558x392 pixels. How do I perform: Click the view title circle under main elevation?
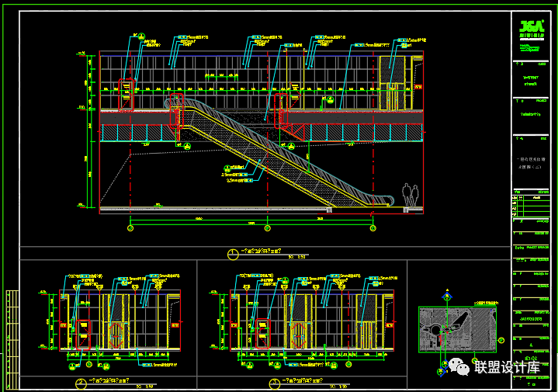tap(233, 253)
